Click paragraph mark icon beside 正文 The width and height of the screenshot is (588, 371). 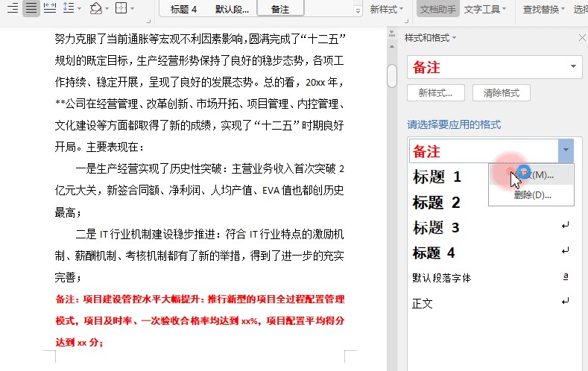coord(566,301)
